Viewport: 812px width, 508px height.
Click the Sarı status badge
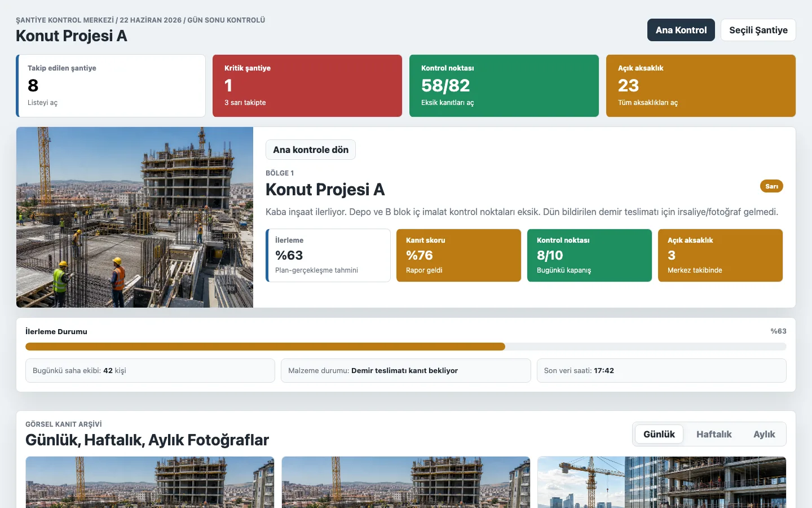pyautogui.click(x=771, y=186)
